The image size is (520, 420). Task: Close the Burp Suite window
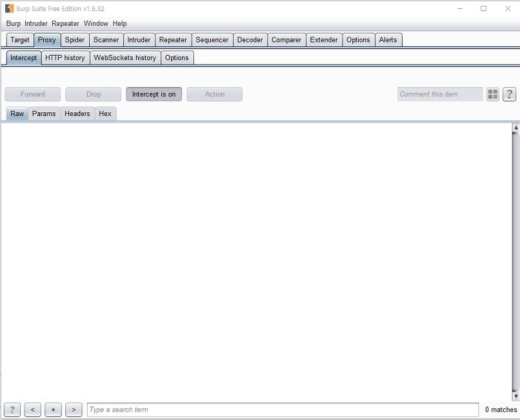(507, 9)
